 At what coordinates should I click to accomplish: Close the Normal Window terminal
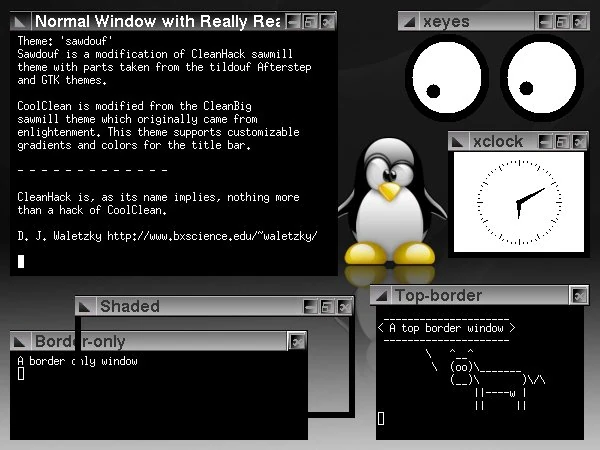coord(327,22)
